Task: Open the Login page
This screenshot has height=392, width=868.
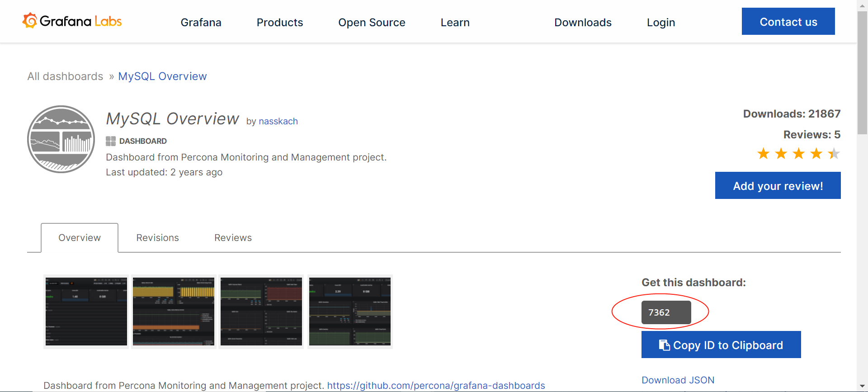Action: tap(661, 22)
